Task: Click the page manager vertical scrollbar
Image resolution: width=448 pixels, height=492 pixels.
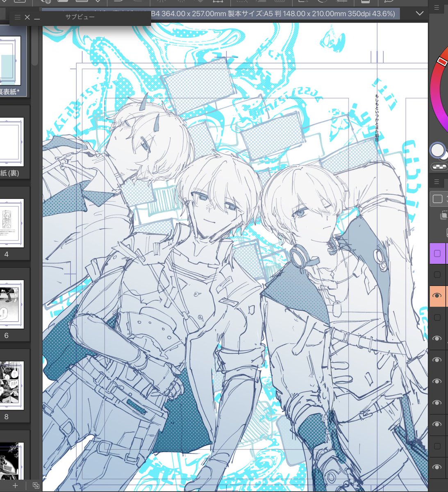Action: pyautogui.click(x=35, y=45)
